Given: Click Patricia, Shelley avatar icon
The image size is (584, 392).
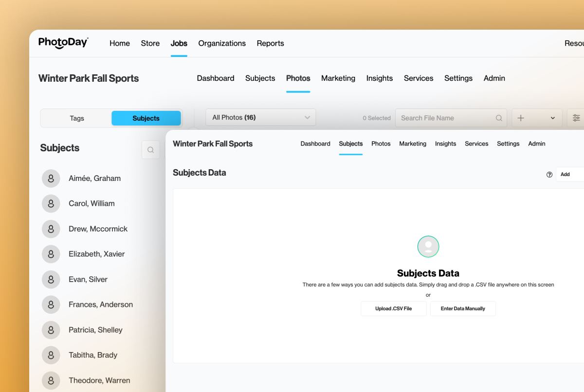Looking at the screenshot, I should click(x=51, y=330).
